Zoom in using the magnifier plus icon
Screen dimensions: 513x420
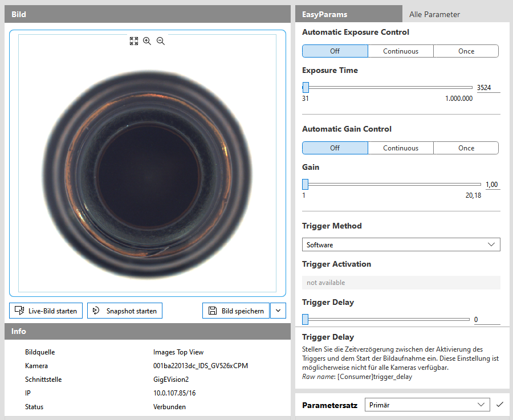[x=147, y=41]
